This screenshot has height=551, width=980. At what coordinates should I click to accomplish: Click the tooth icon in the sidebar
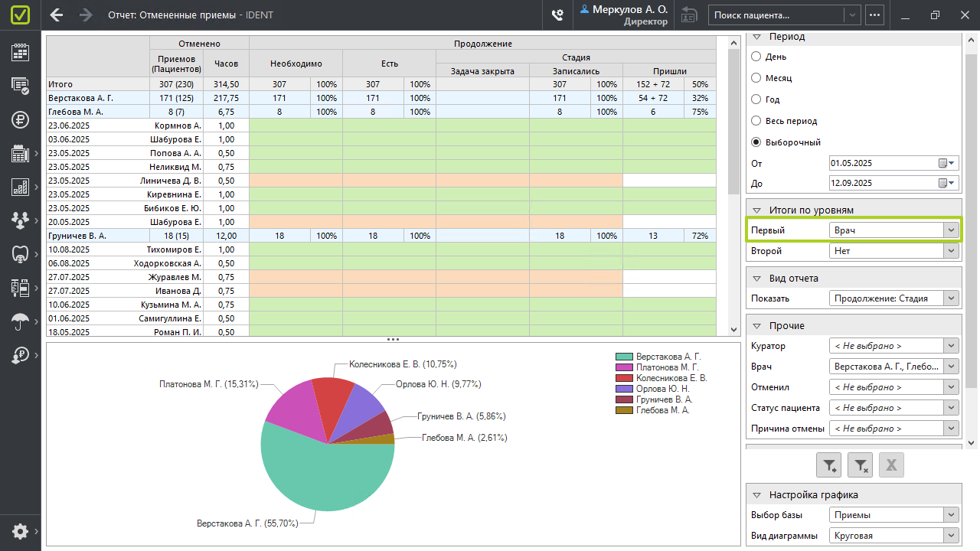coord(20,254)
